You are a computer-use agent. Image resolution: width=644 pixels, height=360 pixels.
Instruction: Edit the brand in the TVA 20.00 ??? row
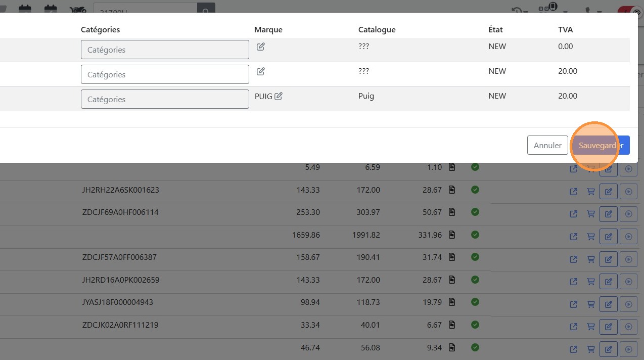point(260,71)
